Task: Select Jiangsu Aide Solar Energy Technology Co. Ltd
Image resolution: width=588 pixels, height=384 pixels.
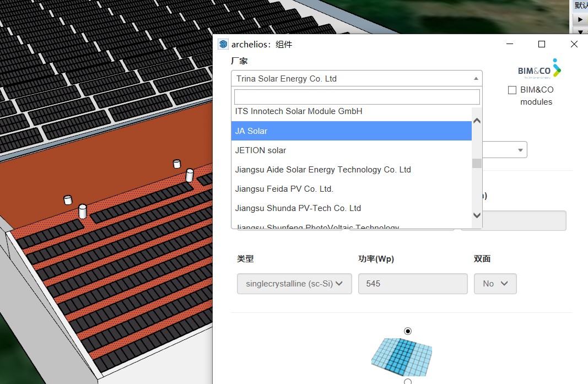Action: [352, 170]
